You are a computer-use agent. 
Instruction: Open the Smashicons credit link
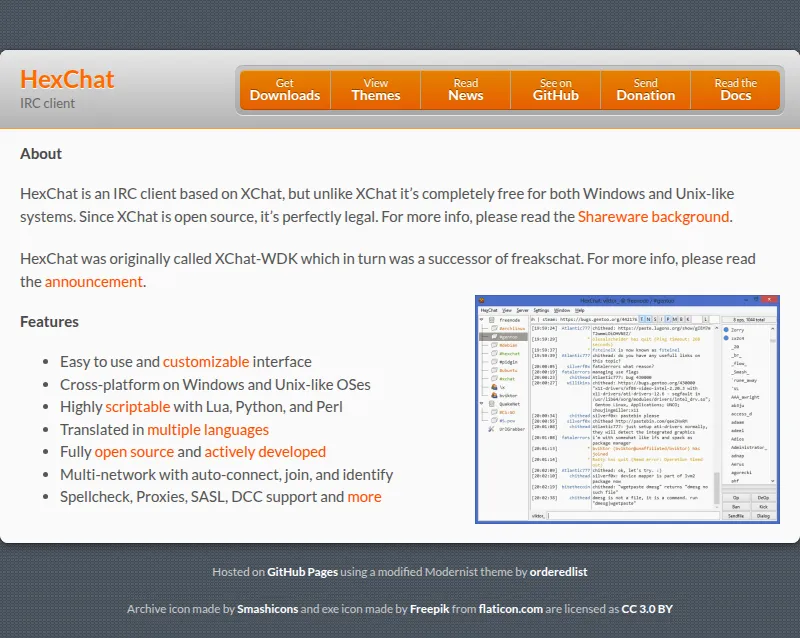pos(267,609)
